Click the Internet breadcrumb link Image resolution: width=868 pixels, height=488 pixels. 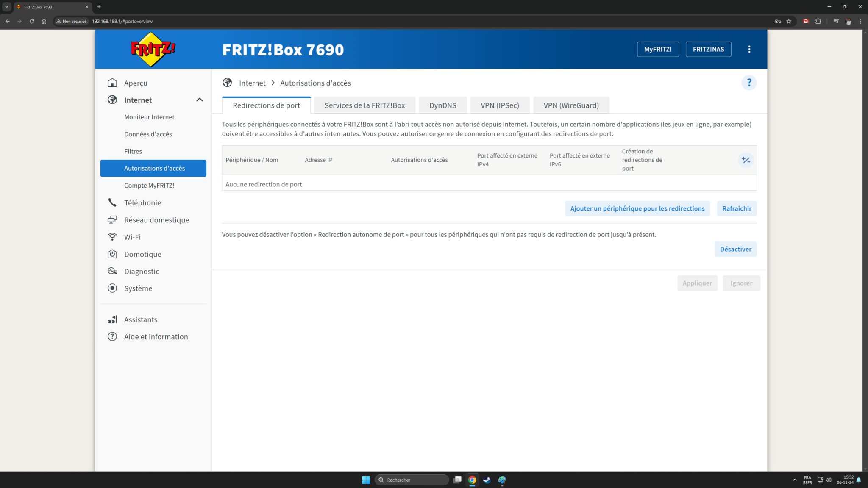tap(252, 83)
